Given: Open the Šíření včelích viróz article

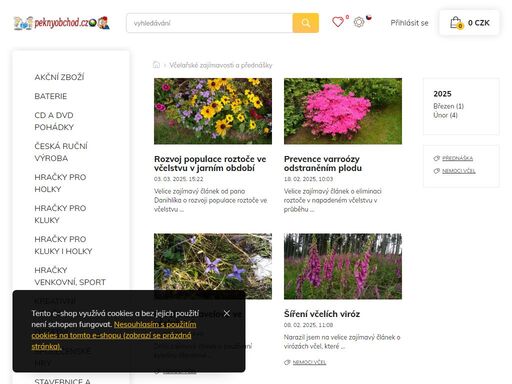Looking at the screenshot, I should pyautogui.click(x=322, y=314).
